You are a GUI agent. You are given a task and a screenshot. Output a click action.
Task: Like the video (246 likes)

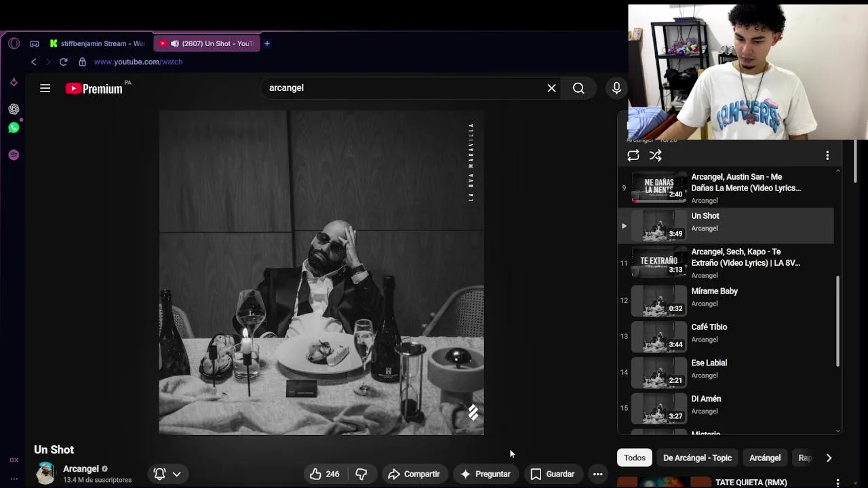click(325, 474)
